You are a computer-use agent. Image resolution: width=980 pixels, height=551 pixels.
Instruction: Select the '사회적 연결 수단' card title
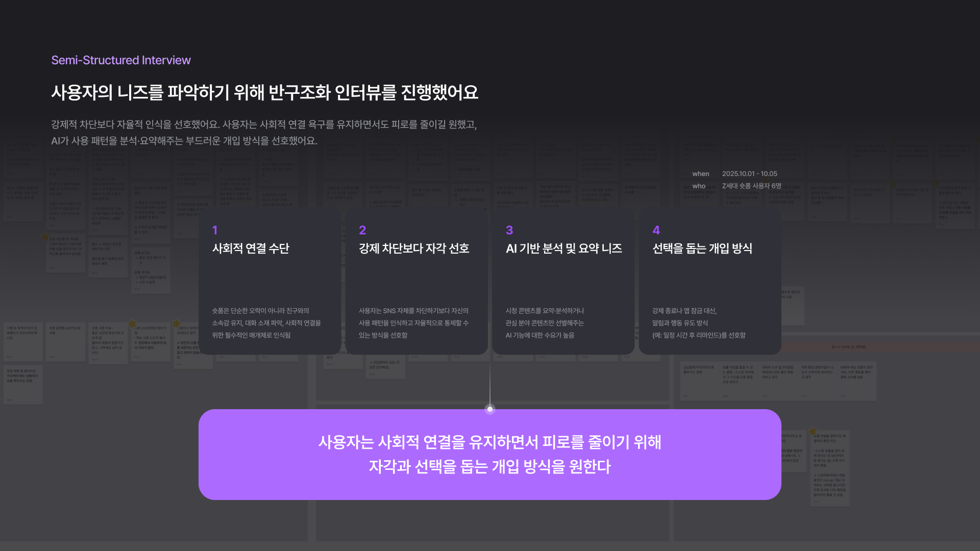pos(251,248)
